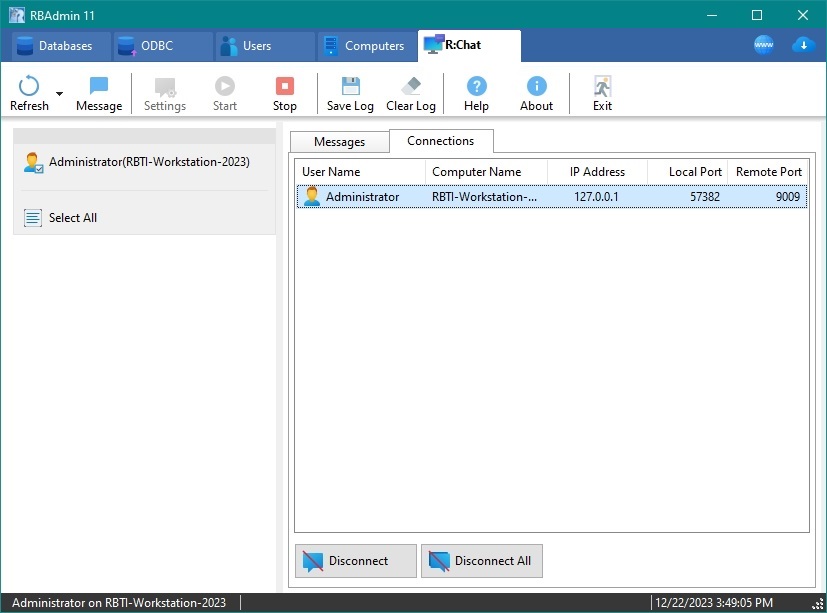Screen dimensions: 827x613
Task: Click the Disconnect All button
Action: click(x=482, y=561)
